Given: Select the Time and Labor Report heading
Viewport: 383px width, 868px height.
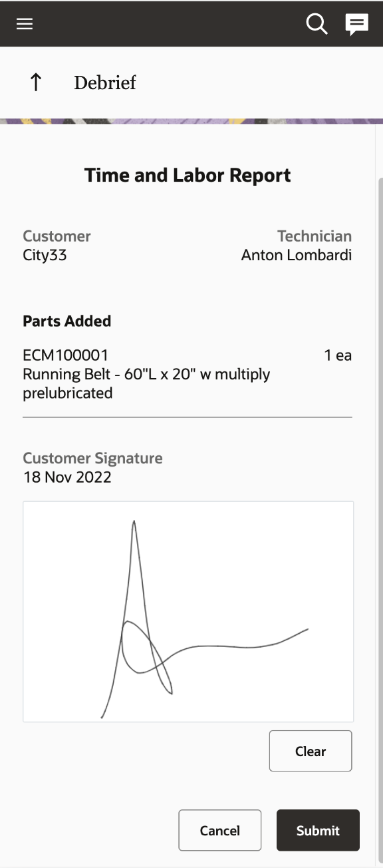Looking at the screenshot, I should [x=188, y=176].
